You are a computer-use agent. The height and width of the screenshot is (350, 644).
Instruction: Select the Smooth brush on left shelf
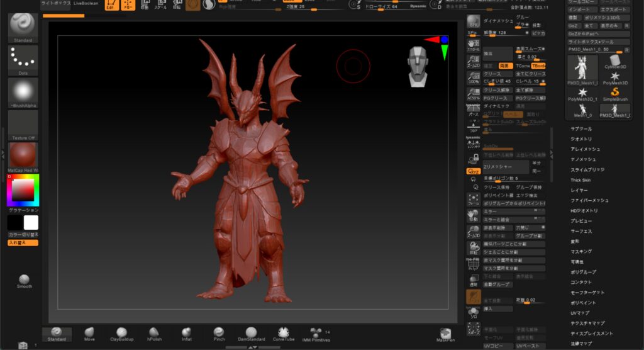[x=25, y=281]
